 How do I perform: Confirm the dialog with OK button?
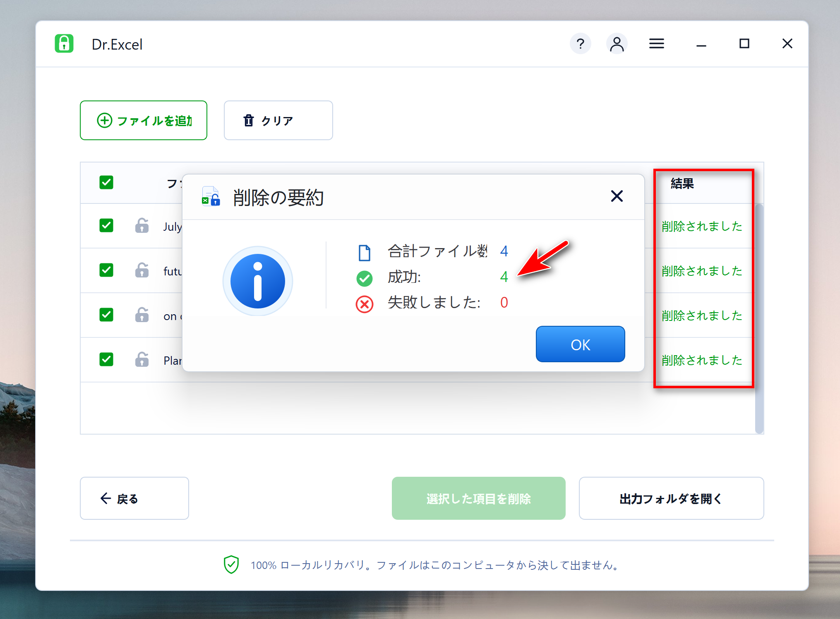pyautogui.click(x=580, y=344)
